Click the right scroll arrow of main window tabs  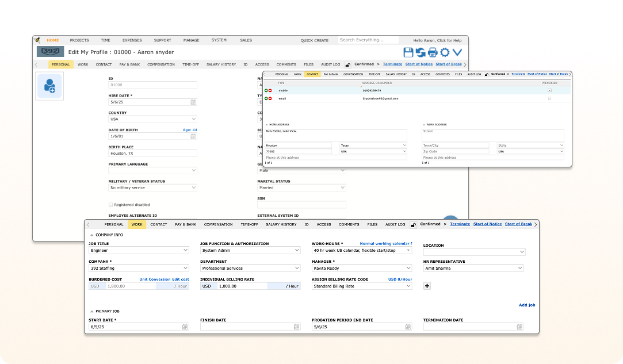click(x=465, y=64)
